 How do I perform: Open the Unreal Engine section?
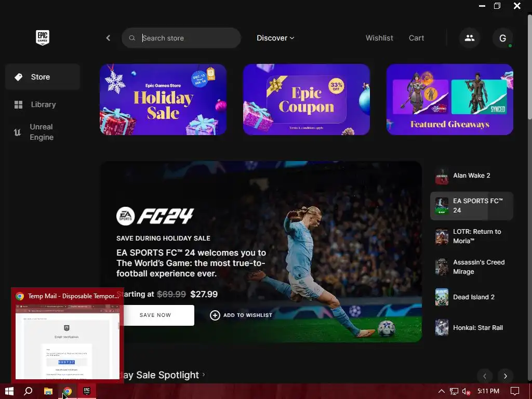point(43,132)
